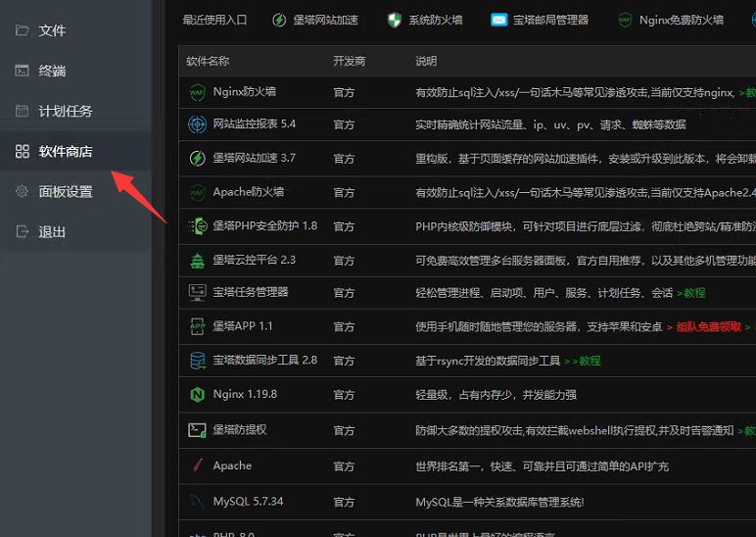Click the 宝塔任务管理器 name text
Image resolution: width=756 pixels, height=537 pixels.
tap(251, 292)
